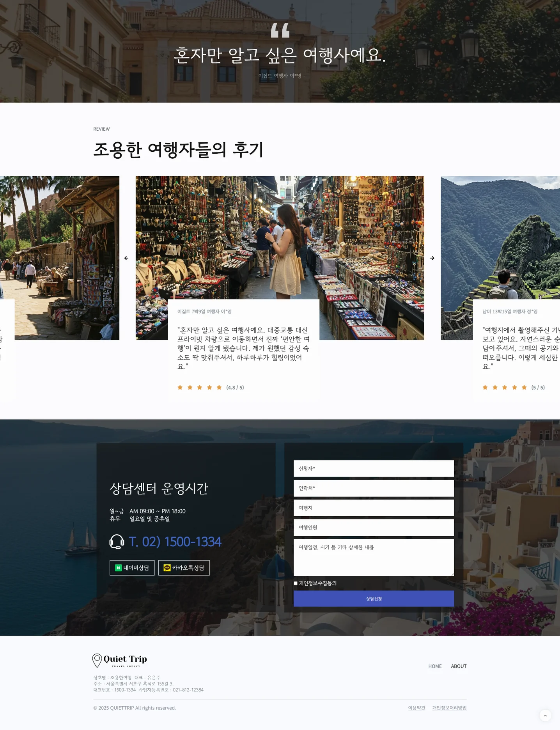
Task: Click the center review quote paragraph
Action: (x=243, y=348)
